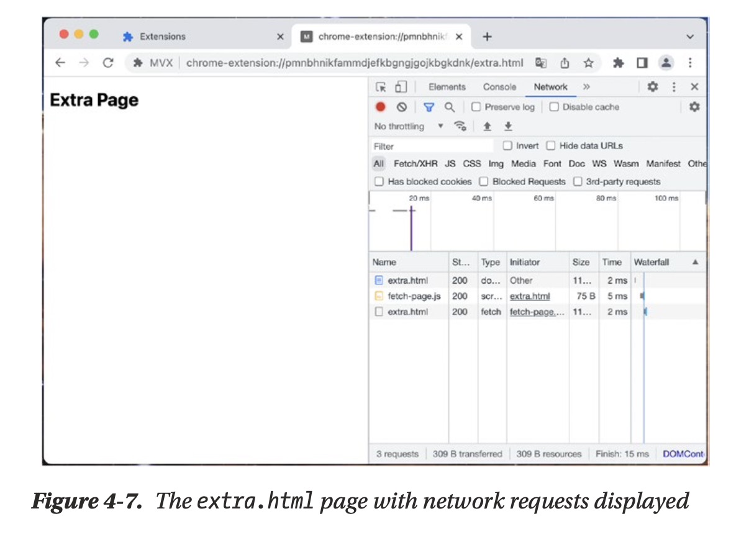Image resolution: width=749 pixels, height=560 pixels.
Task: Check the Disable cache option
Action: (x=554, y=107)
